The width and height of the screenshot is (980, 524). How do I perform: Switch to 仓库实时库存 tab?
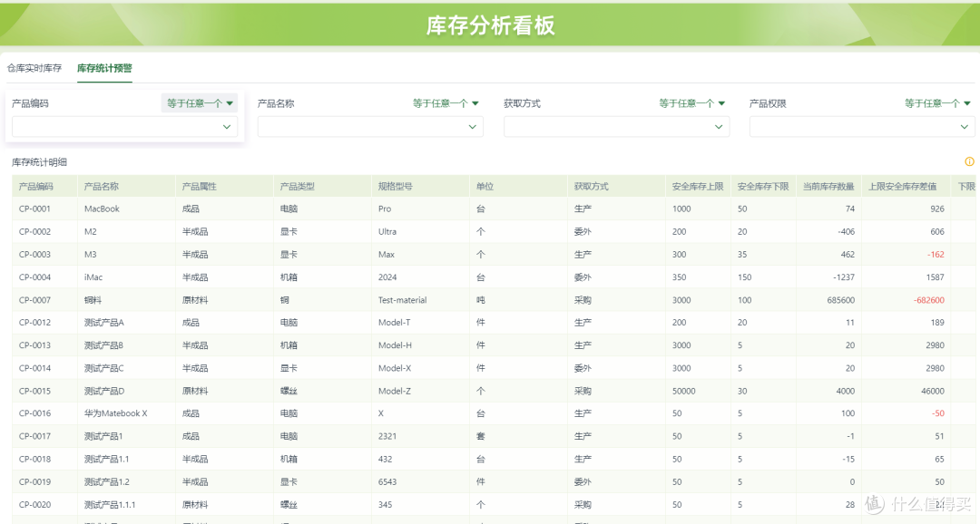34,68
